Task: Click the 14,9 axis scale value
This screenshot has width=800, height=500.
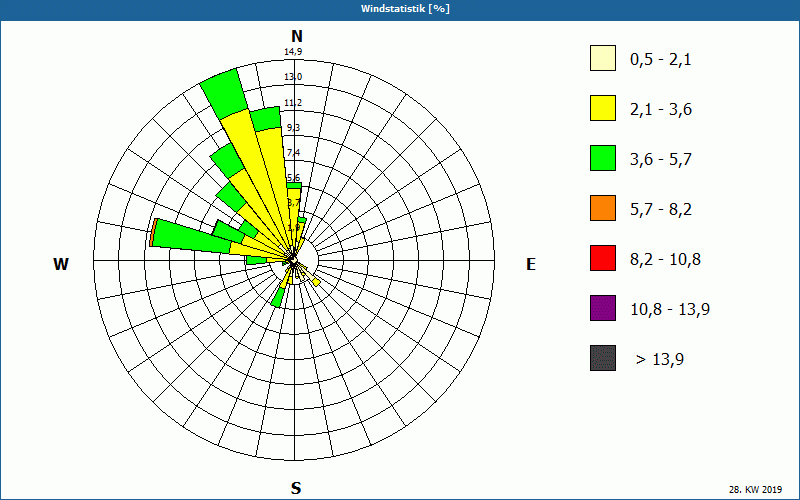Action: pyautogui.click(x=293, y=52)
